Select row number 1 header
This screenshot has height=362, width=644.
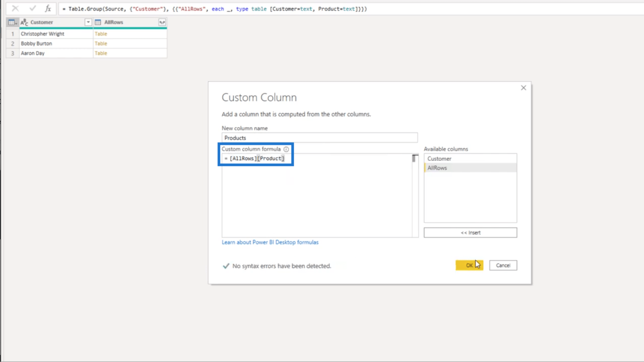point(13,34)
